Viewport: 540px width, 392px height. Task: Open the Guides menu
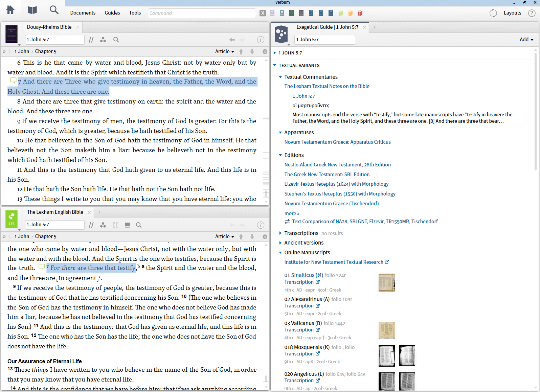(x=112, y=13)
